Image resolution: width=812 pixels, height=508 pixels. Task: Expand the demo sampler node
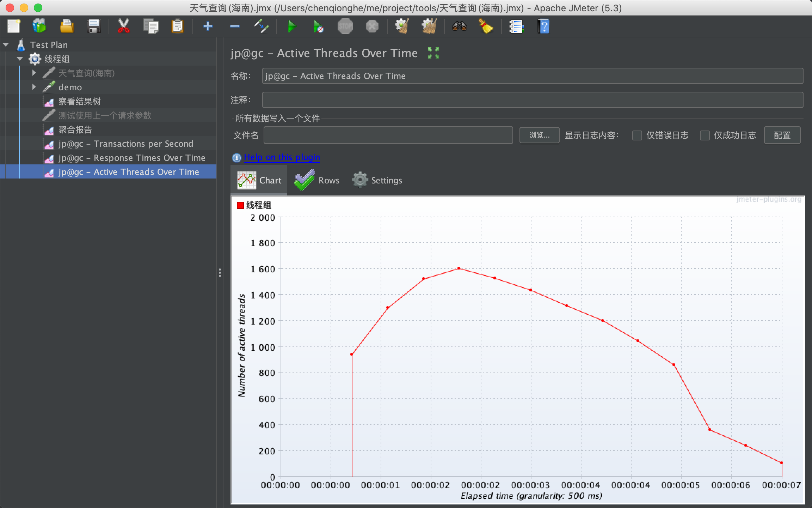coord(34,87)
